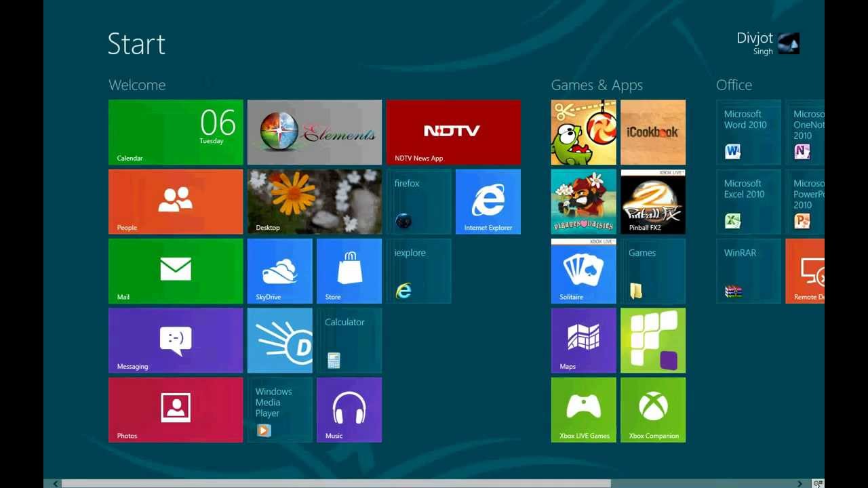Open the Xbox Companion tile
This screenshot has width=868, height=488.
click(653, 410)
